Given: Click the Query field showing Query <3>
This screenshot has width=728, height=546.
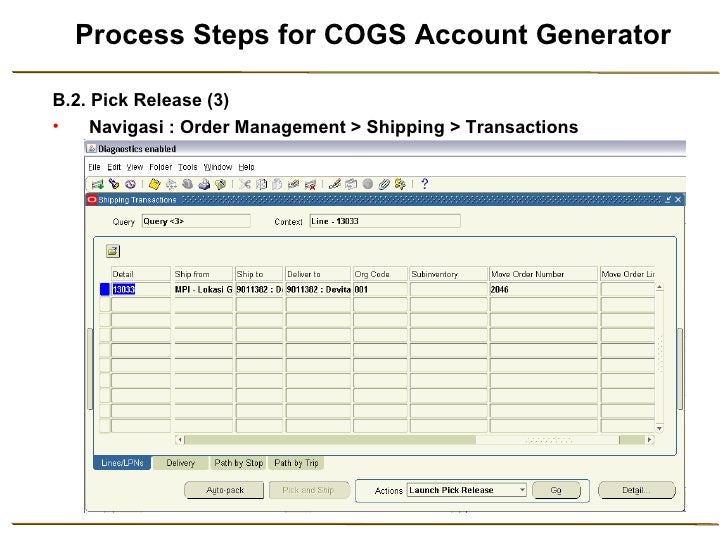Looking at the screenshot, I should pos(196,221).
